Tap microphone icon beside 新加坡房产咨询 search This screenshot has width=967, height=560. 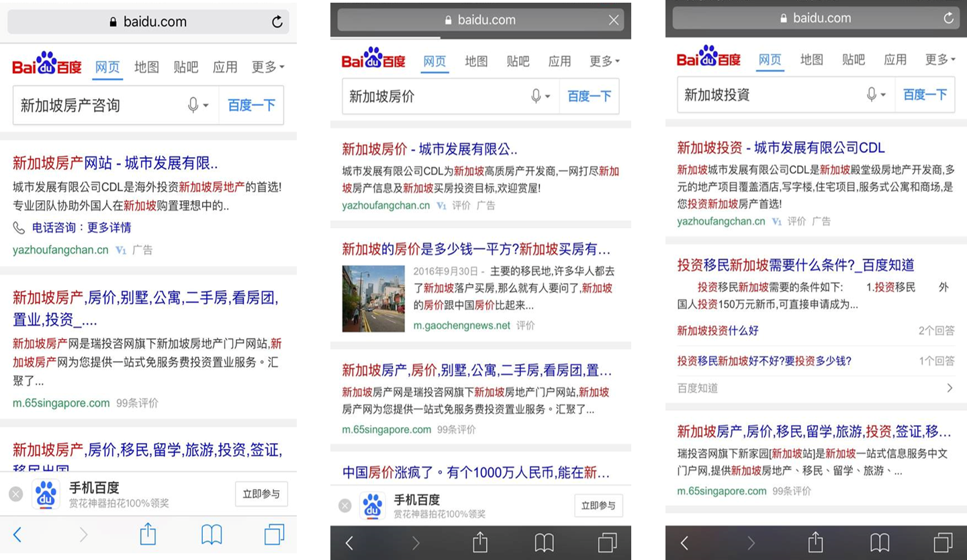tap(193, 105)
